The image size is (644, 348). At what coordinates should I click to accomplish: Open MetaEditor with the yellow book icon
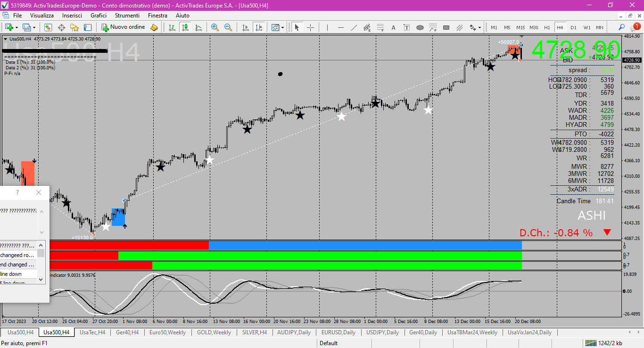tap(154, 27)
